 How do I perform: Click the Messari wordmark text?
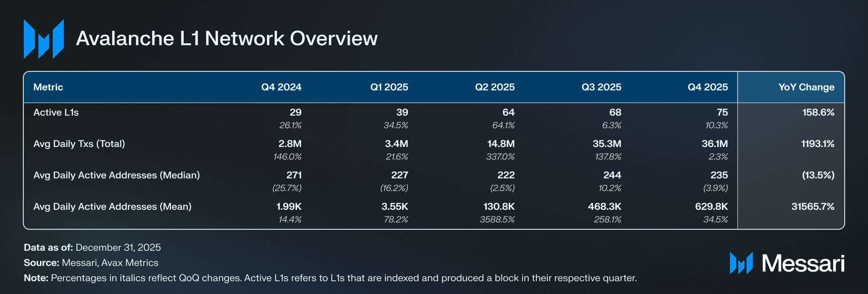click(803, 263)
